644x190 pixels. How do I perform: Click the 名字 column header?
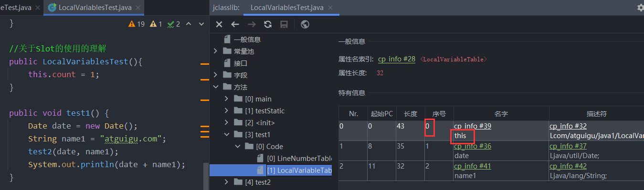click(501, 114)
